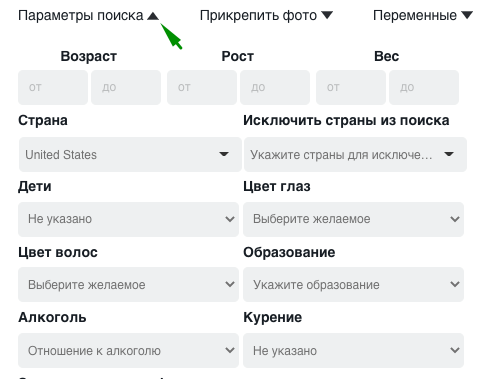Open the Курение dropdown
This screenshot has height=379, width=490.
353,350
